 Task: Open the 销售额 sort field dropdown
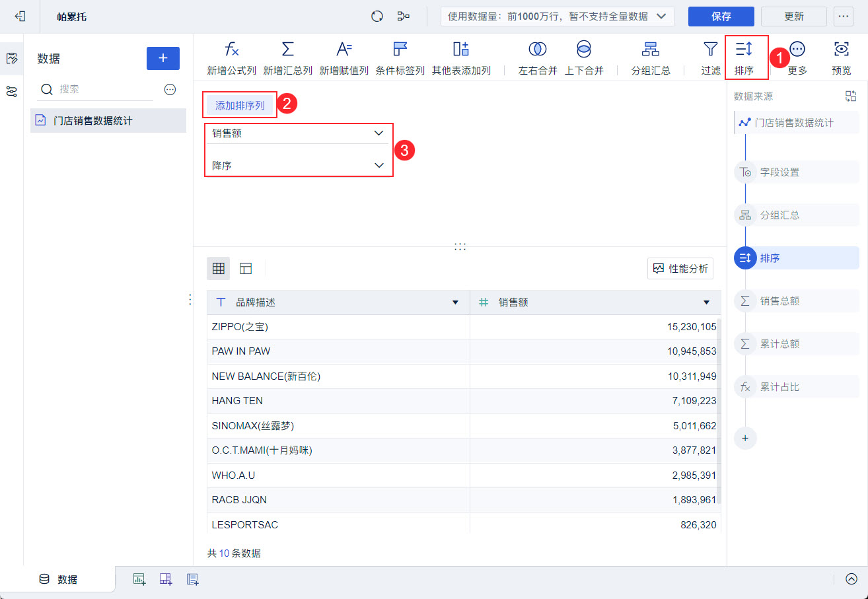298,133
